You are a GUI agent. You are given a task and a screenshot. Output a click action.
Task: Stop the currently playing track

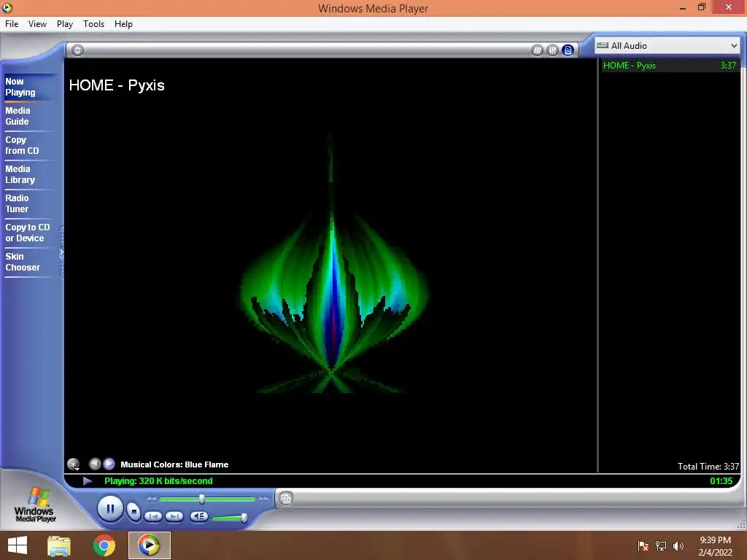[x=134, y=512]
